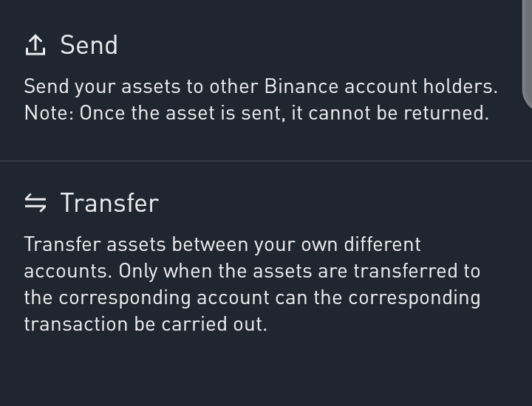Click 'cannot be returned.' warning text
532x406 pixels.
point(399,113)
